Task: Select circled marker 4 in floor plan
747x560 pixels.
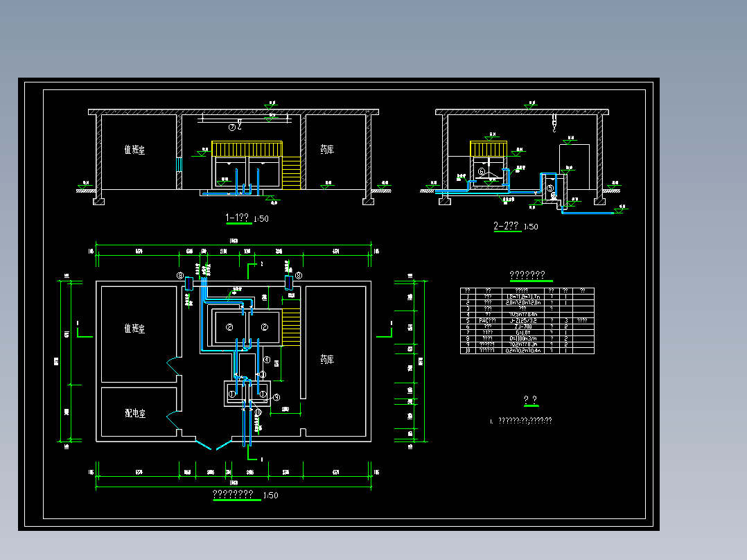Action: click(267, 360)
